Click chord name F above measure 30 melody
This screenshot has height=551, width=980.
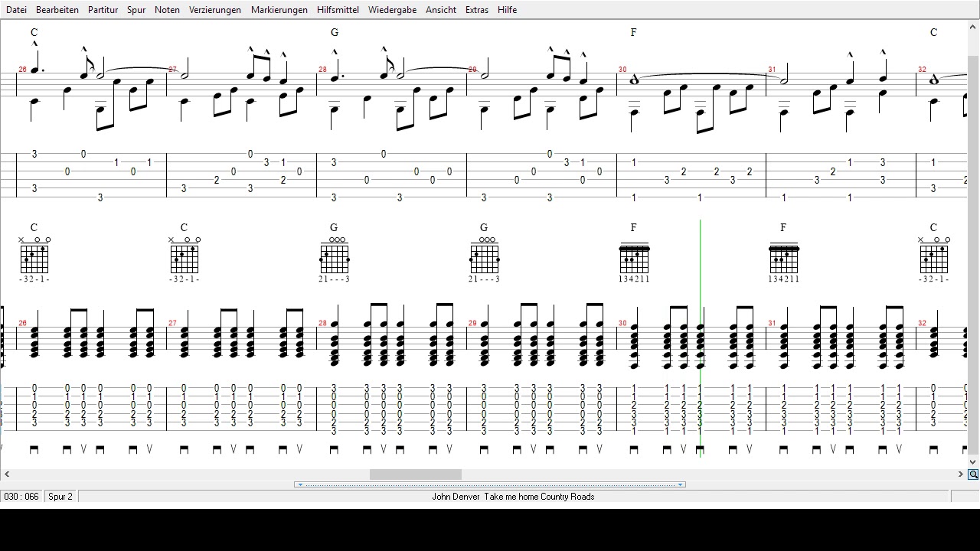coord(634,32)
